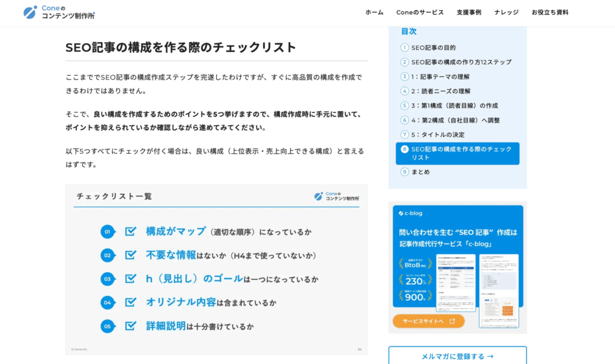Image resolution: width=615 pixels, height=364 pixels.
Task: Click the circled number 6 icon in 目次
Action: (x=404, y=120)
